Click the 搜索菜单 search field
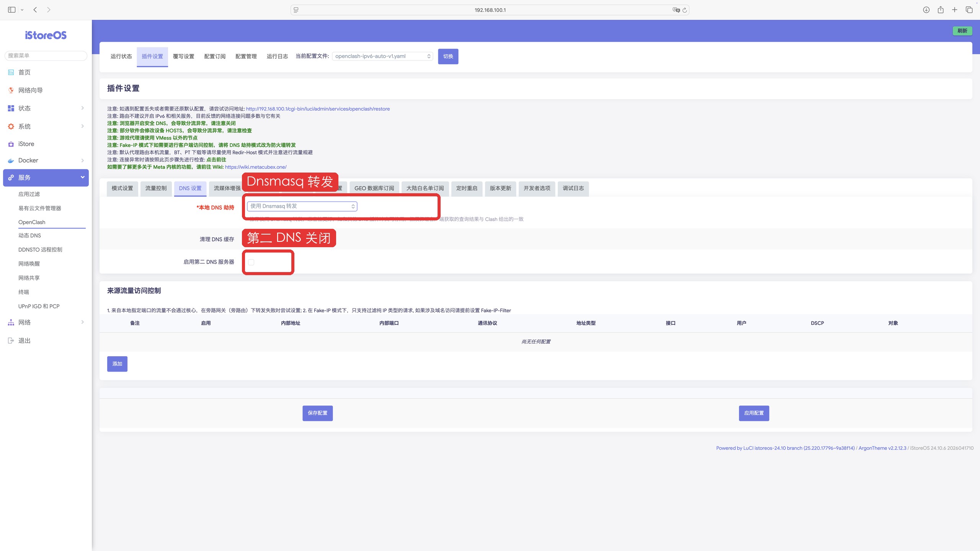This screenshot has width=980, height=551. 46,56
